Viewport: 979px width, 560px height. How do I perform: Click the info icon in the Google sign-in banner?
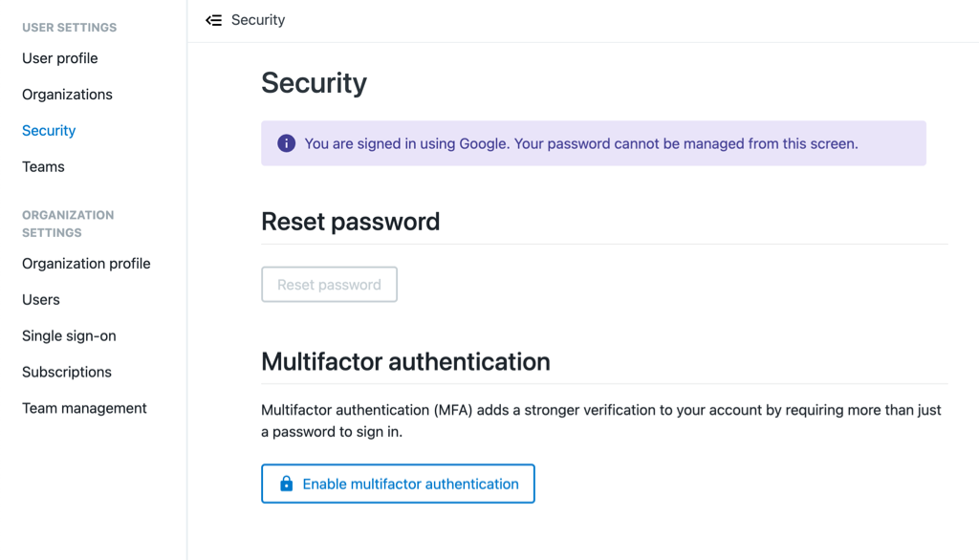tap(286, 143)
